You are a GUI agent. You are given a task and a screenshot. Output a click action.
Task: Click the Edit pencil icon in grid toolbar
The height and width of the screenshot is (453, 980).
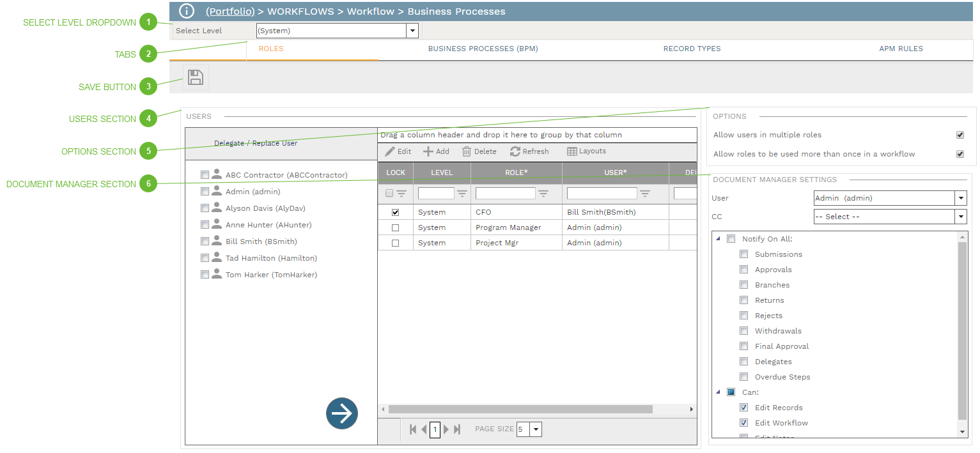point(390,151)
